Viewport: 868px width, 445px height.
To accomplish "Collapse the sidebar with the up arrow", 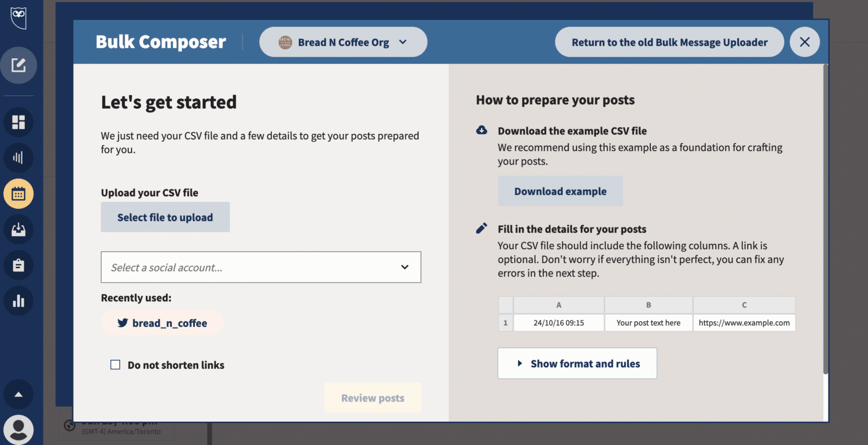I will 19,394.
